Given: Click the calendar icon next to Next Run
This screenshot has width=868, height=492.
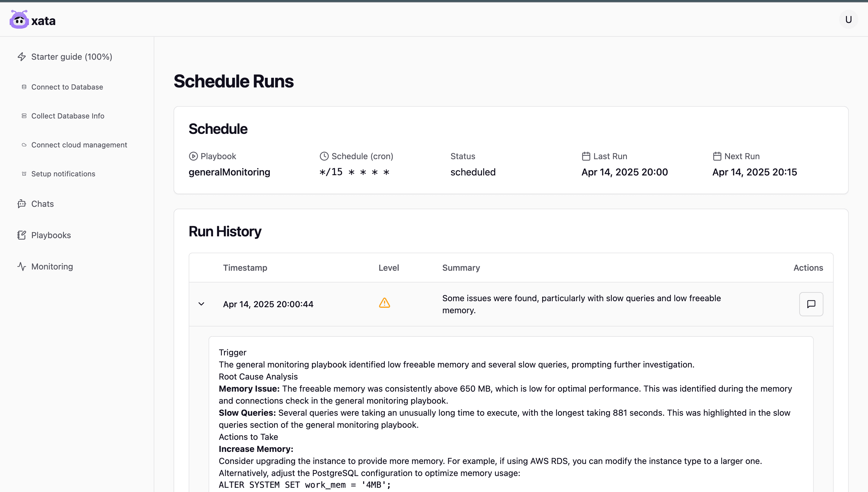Looking at the screenshot, I should (717, 156).
